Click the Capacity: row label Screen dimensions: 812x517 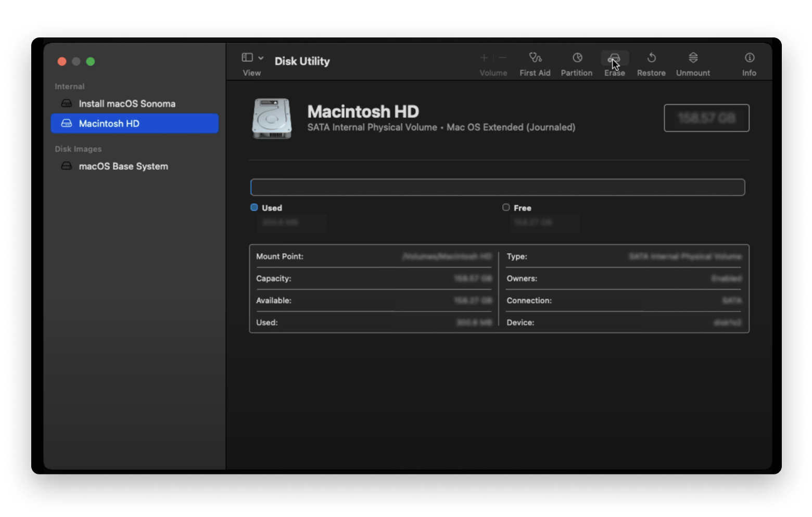(274, 278)
